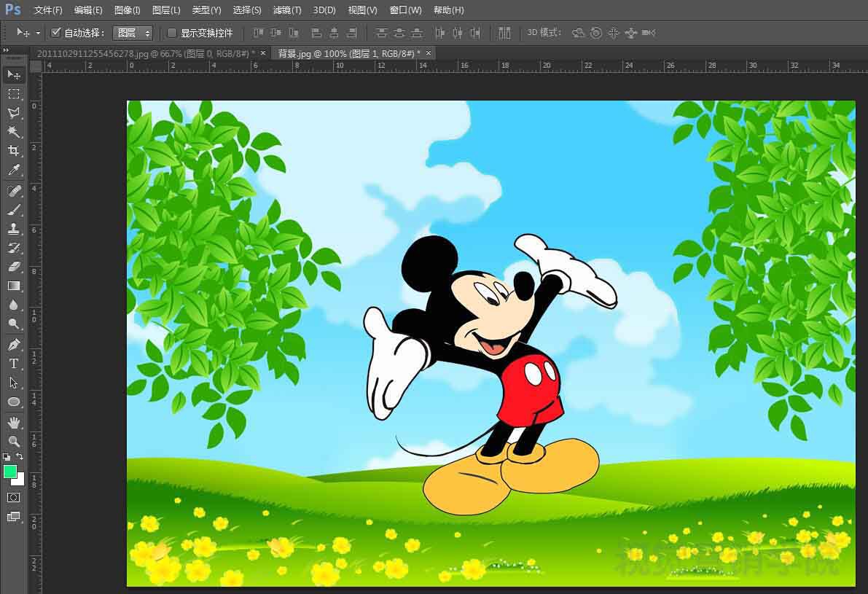Click the Auto-Align Layers button
Screen dimensions: 868x594
[504, 33]
